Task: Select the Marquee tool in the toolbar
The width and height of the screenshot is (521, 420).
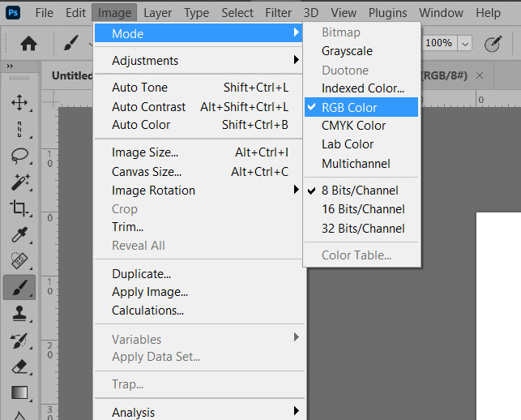Action: click(19, 129)
